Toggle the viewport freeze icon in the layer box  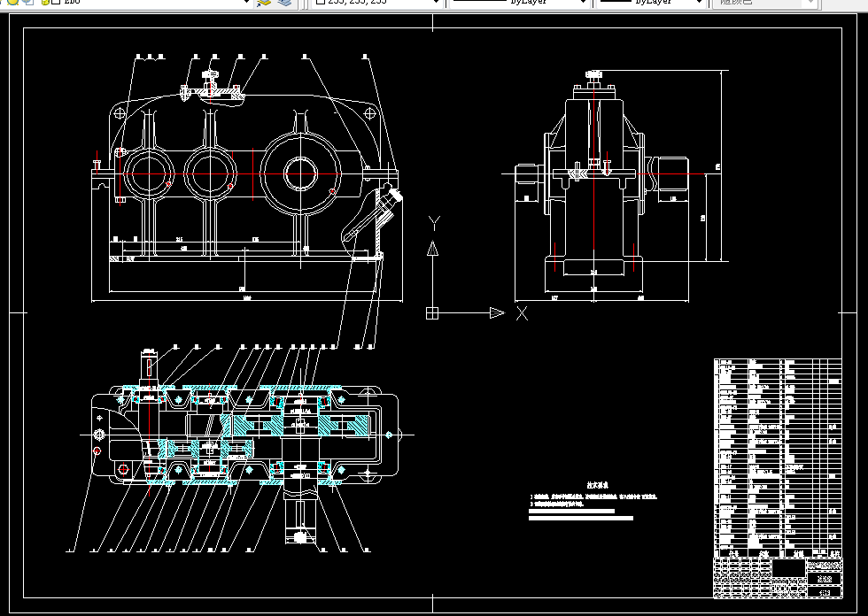27,2
